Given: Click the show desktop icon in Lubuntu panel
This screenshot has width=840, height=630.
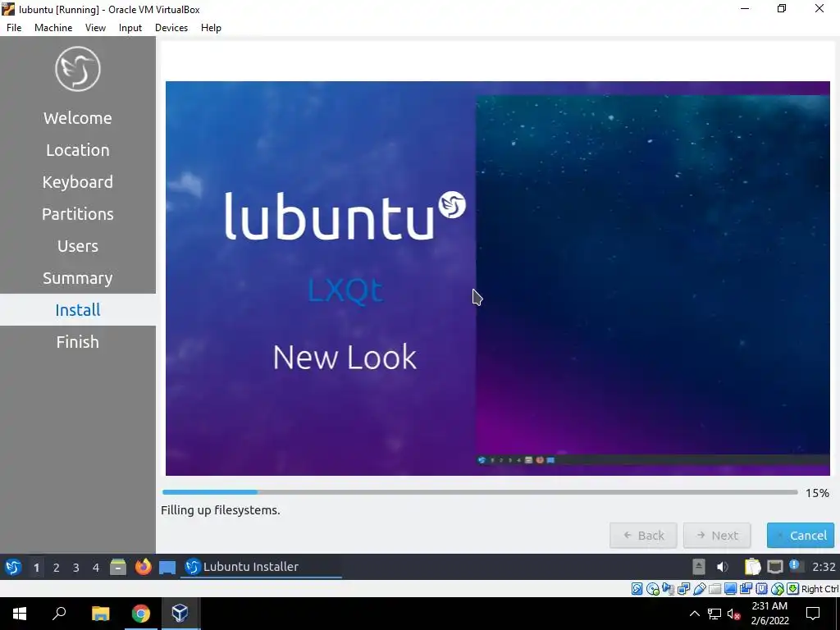Looking at the screenshot, I should 167,568.
